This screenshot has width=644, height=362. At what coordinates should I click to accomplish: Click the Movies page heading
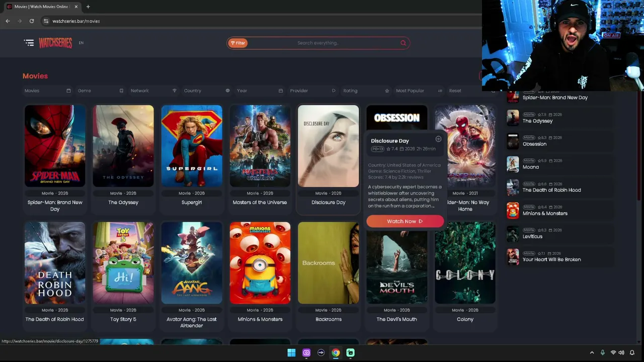35,76
